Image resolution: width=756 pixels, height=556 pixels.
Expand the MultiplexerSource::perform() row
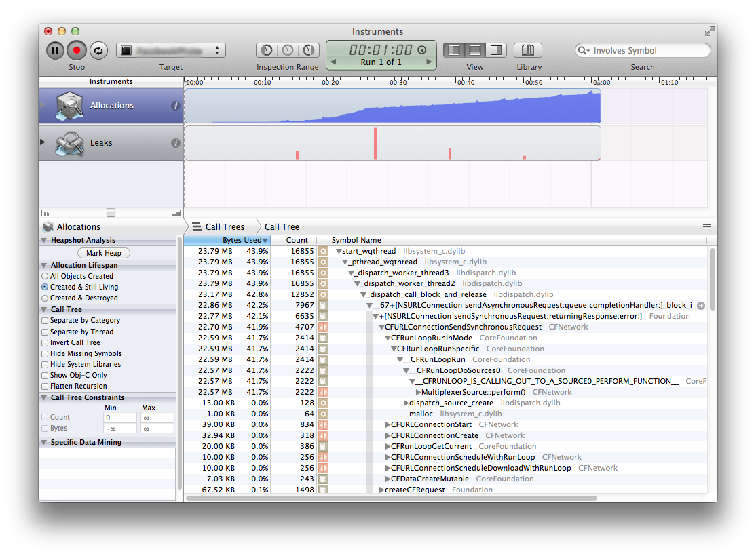(419, 392)
